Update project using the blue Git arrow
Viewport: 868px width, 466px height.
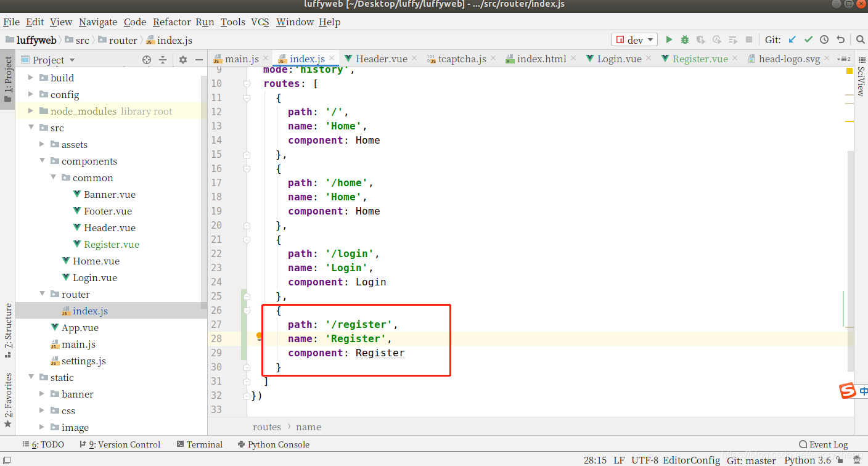(792, 40)
